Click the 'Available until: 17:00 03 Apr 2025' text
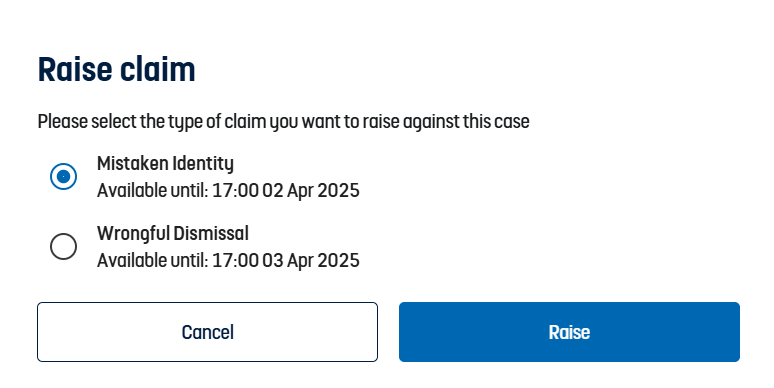The height and width of the screenshot is (388, 774). coord(228,260)
